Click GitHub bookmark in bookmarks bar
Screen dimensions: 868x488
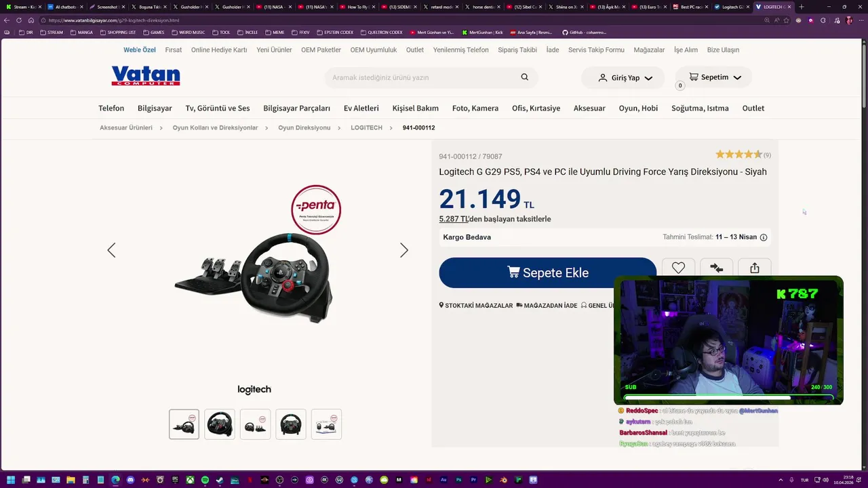tap(584, 32)
